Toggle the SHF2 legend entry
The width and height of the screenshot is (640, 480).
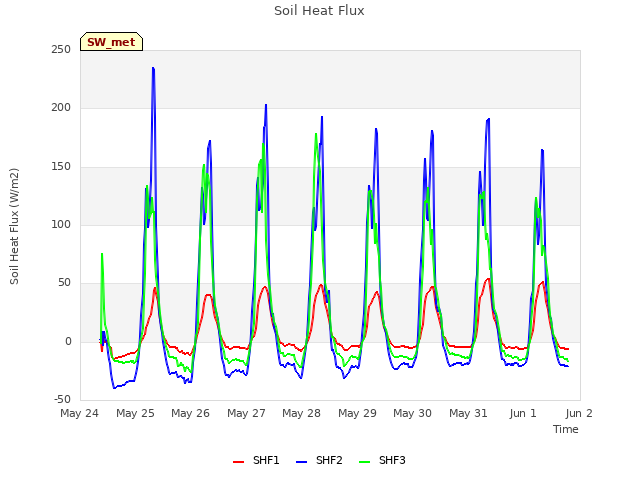(319, 460)
